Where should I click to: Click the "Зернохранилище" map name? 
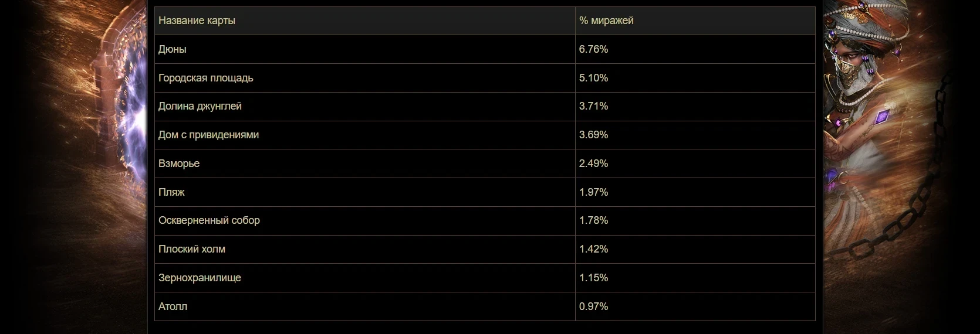tap(200, 278)
